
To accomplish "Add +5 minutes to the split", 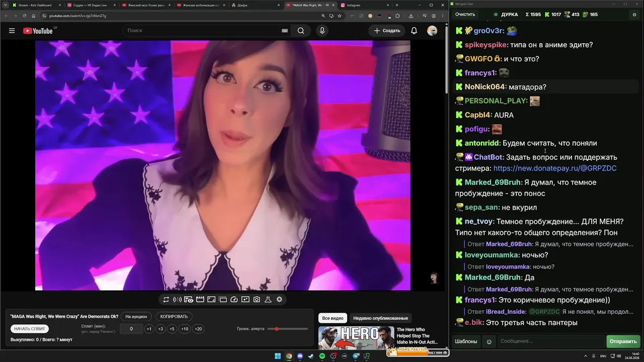I will pyautogui.click(x=172, y=329).
